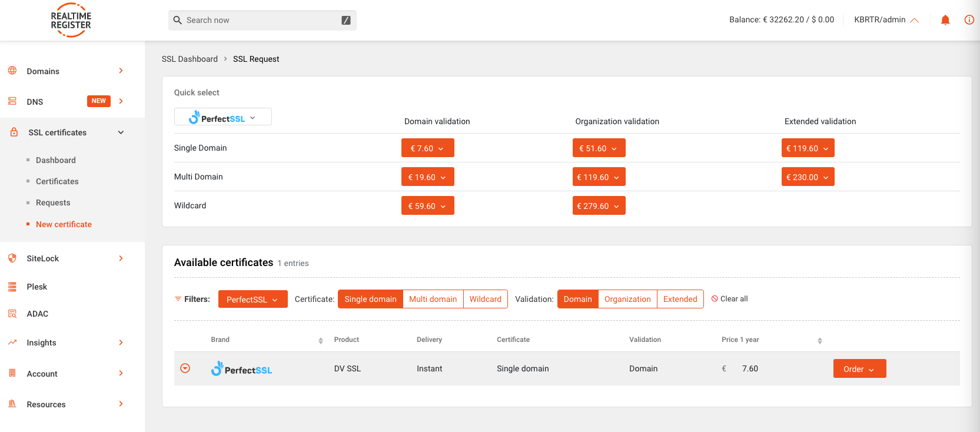The width and height of the screenshot is (980, 432).
Task: Open the € 59.60 Wildcard dropdown
Action: [427, 205]
